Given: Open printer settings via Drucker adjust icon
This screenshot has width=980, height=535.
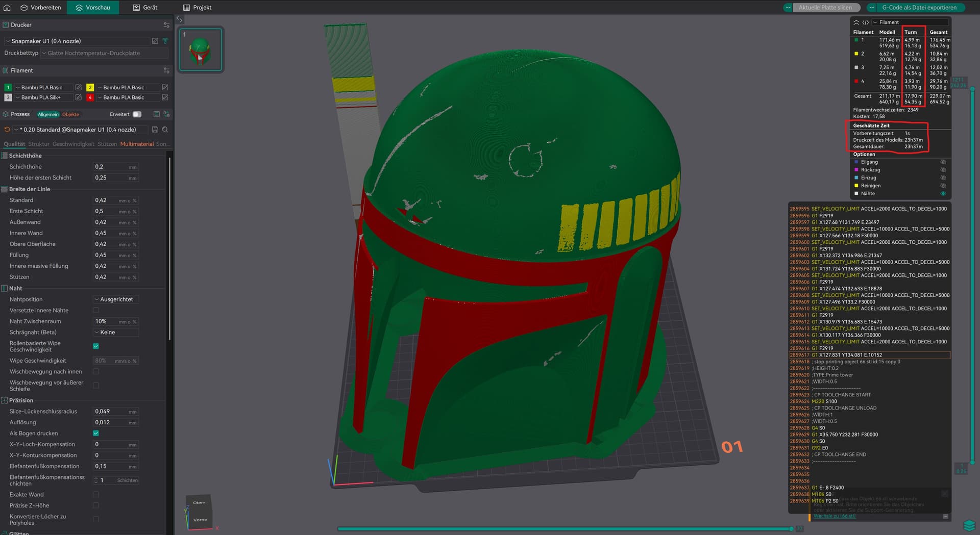Looking at the screenshot, I should [166, 24].
